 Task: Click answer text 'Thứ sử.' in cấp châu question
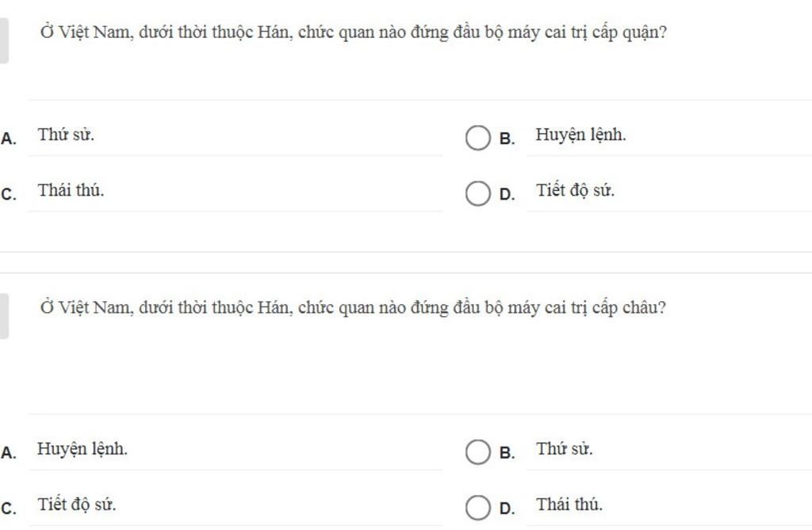pos(564,448)
